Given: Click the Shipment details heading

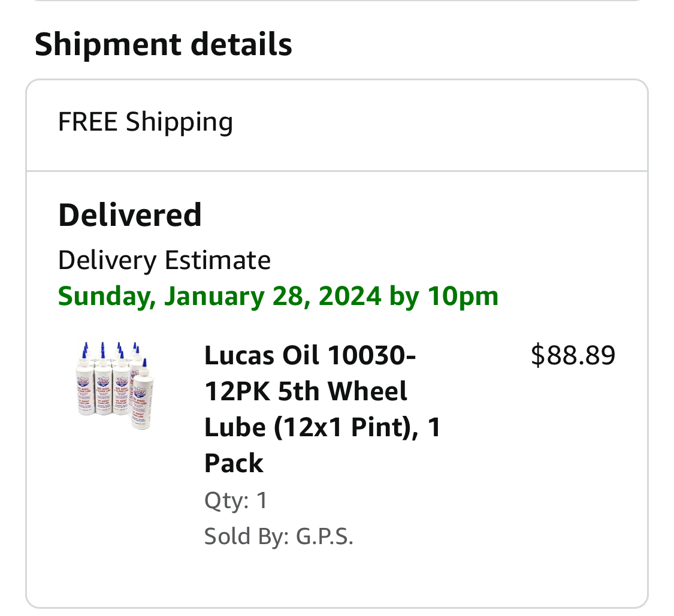Looking at the screenshot, I should point(163,44).
